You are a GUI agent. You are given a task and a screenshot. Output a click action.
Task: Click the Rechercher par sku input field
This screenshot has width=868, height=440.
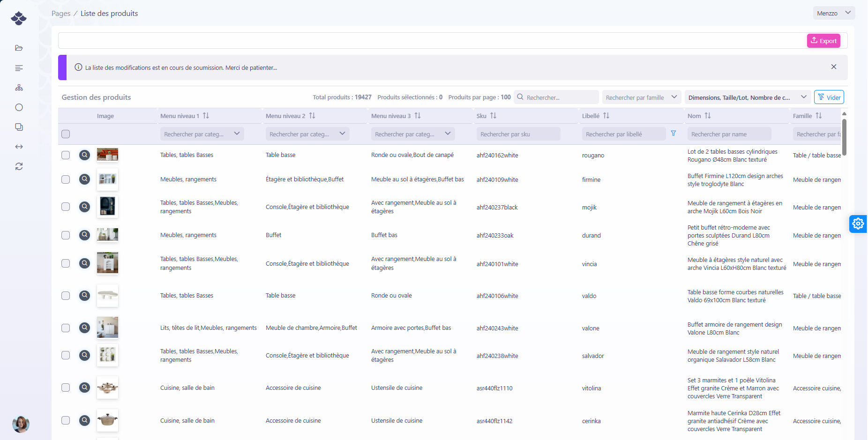coord(518,134)
